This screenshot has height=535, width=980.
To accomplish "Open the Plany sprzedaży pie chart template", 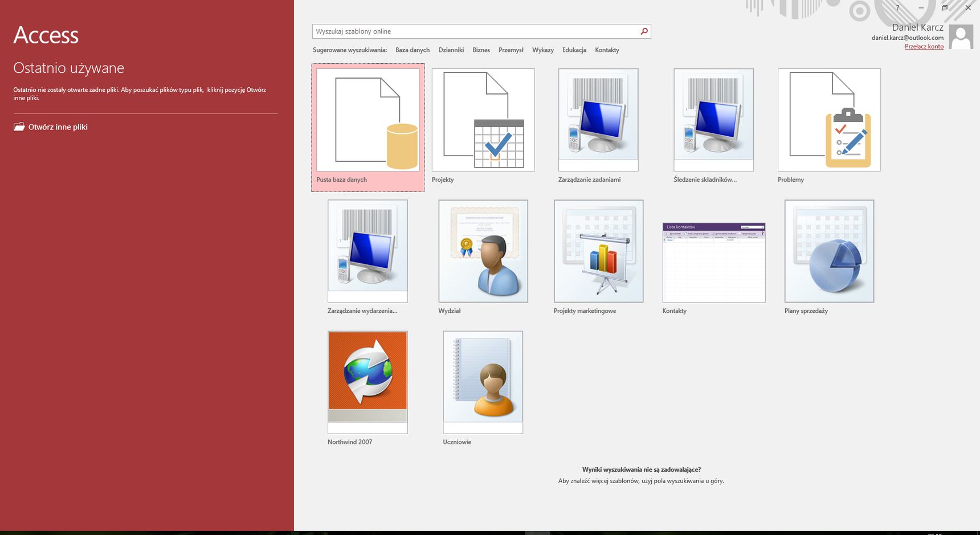I will click(x=829, y=251).
